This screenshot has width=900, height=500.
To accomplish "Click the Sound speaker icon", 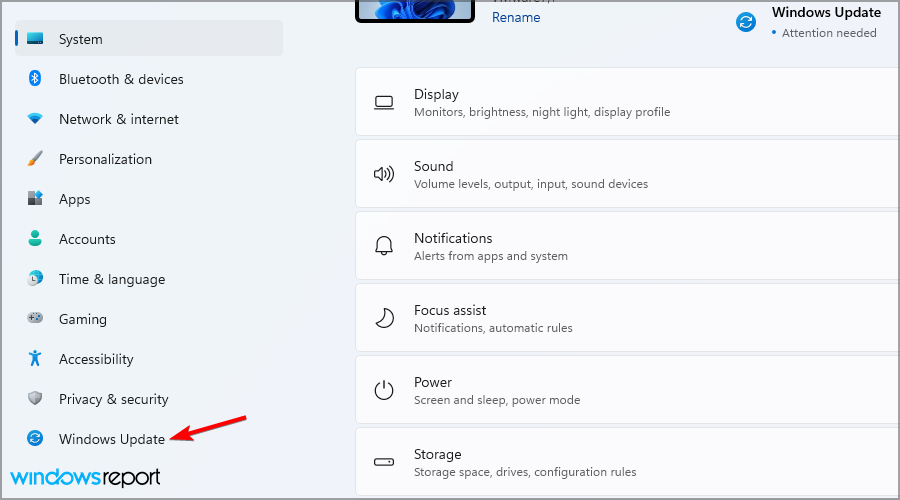I will (384, 174).
